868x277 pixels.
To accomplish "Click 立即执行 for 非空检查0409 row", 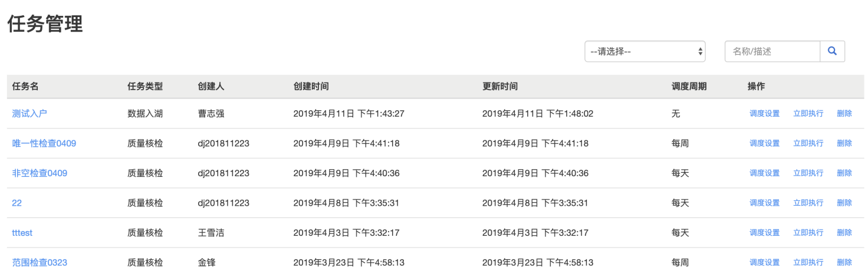I will [x=808, y=173].
